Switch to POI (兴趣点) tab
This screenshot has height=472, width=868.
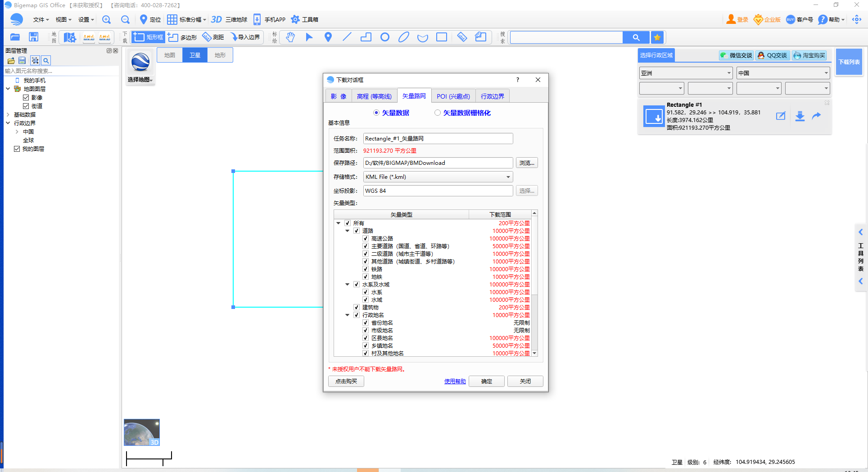click(x=453, y=96)
